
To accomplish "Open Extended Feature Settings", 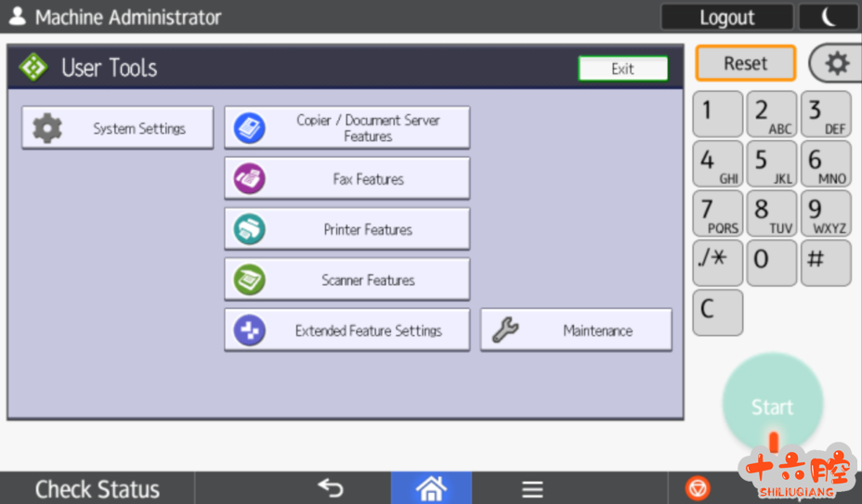I will pyautogui.click(x=346, y=330).
